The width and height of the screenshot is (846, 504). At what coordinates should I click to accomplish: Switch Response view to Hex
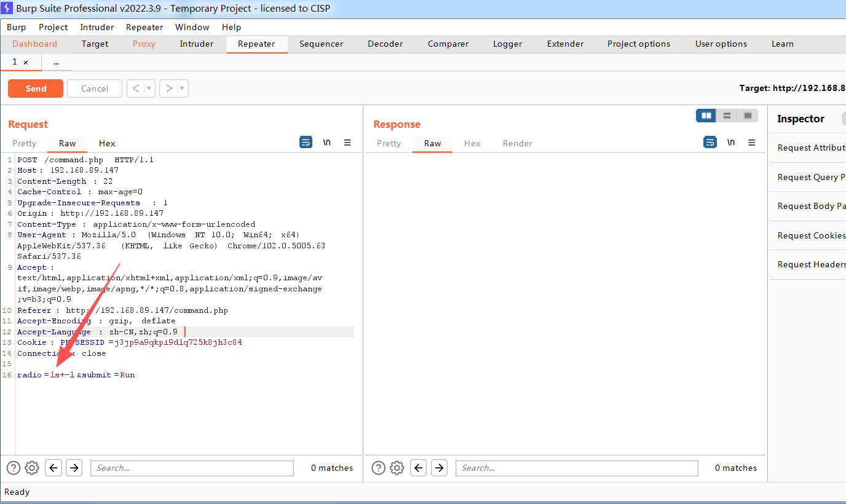(472, 143)
